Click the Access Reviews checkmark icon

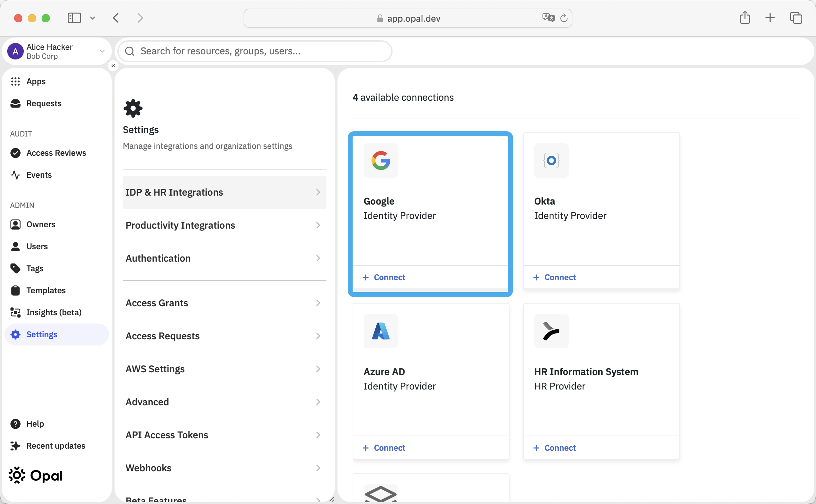click(15, 153)
